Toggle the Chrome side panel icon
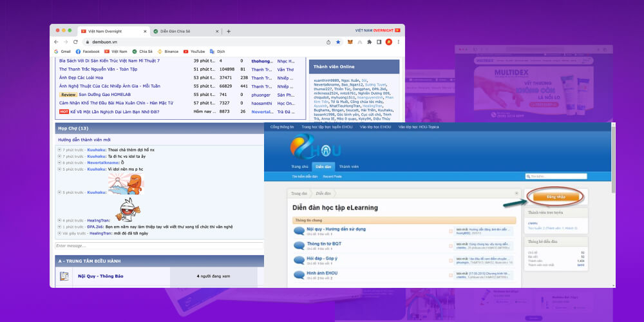The height and width of the screenshot is (322, 644). coord(379,42)
